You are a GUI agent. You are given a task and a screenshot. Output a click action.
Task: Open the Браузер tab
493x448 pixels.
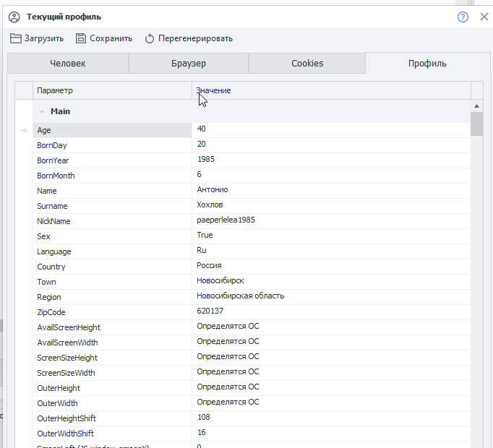(189, 64)
